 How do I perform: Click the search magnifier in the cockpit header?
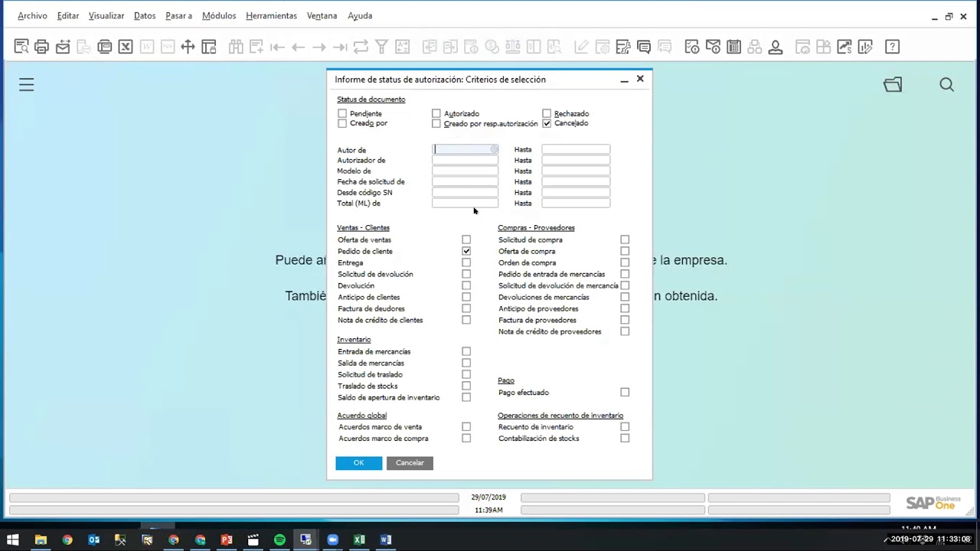[947, 85]
